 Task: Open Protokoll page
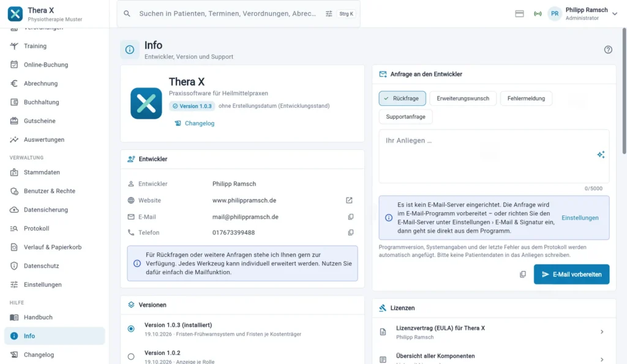54,229
